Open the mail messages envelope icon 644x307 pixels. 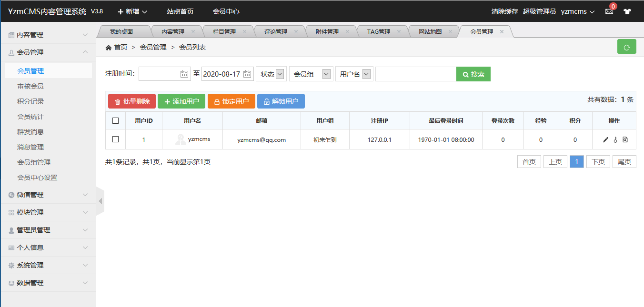pos(609,11)
